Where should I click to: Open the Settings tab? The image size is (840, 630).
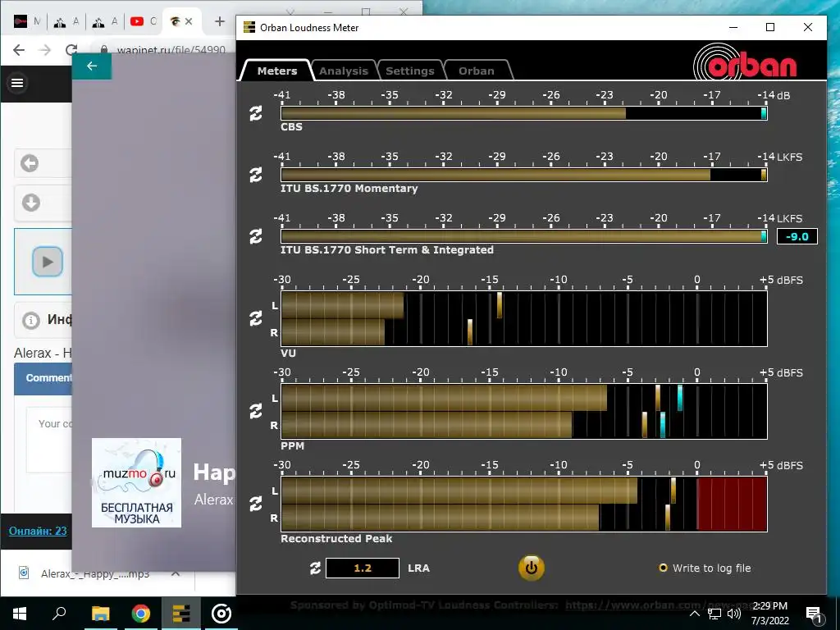coord(410,71)
